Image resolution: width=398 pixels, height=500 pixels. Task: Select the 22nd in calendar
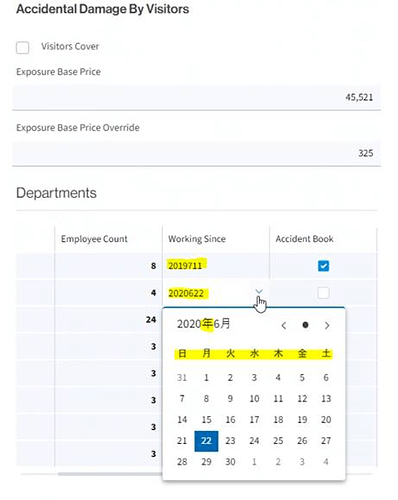[x=206, y=441]
